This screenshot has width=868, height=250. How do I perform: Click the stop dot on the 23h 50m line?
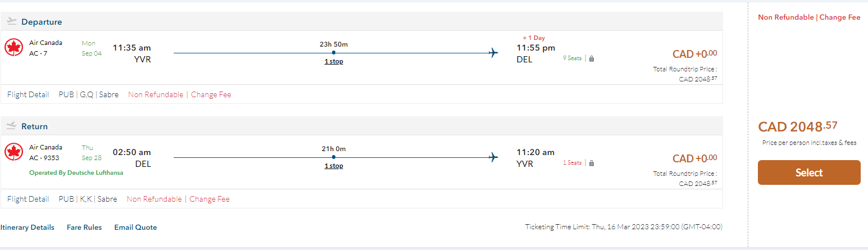(334, 53)
